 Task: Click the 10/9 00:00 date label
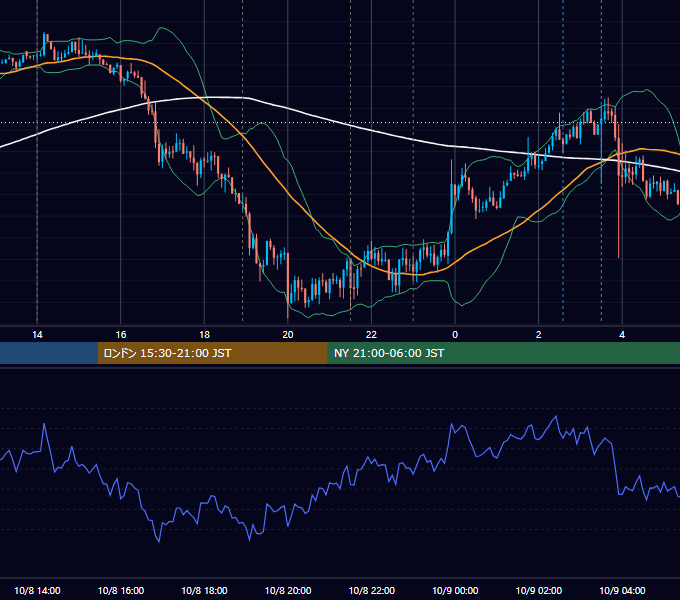[x=455, y=590]
